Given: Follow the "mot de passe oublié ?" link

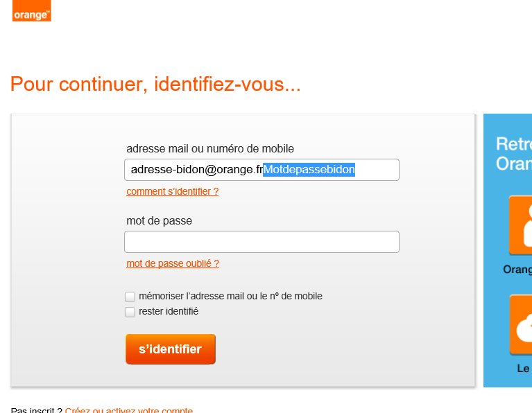Looking at the screenshot, I should coord(173,263).
